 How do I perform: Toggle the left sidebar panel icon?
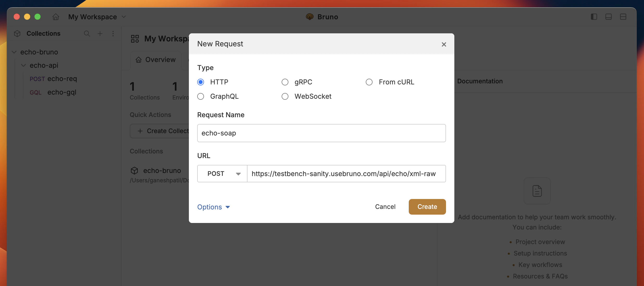click(x=594, y=16)
